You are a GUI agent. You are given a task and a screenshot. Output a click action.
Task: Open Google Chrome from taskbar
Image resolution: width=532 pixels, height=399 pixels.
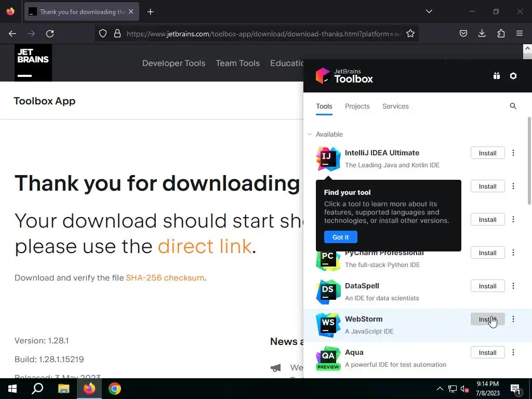click(115, 389)
